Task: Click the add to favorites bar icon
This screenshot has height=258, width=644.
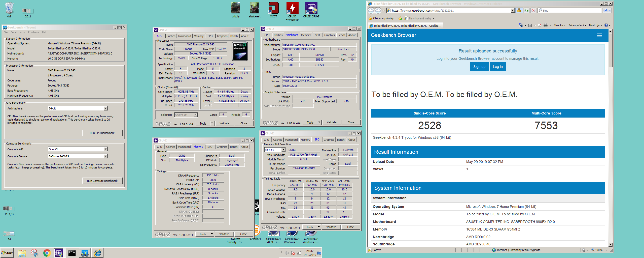Action: coord(400,18)
